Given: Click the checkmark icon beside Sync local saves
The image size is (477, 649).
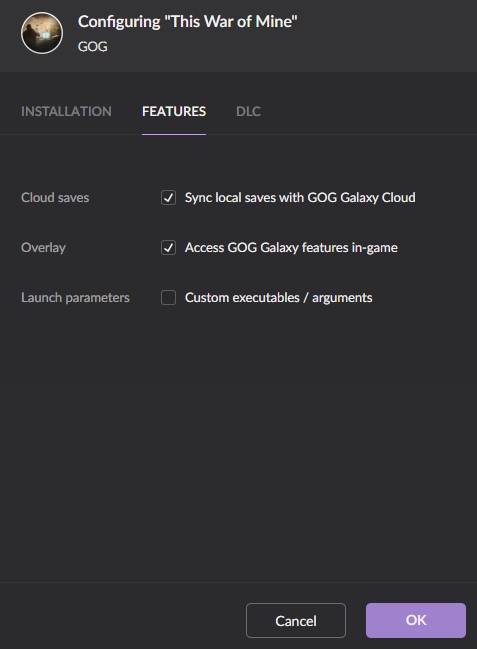Looking at the screenshot, I should (x=169, y=197).
